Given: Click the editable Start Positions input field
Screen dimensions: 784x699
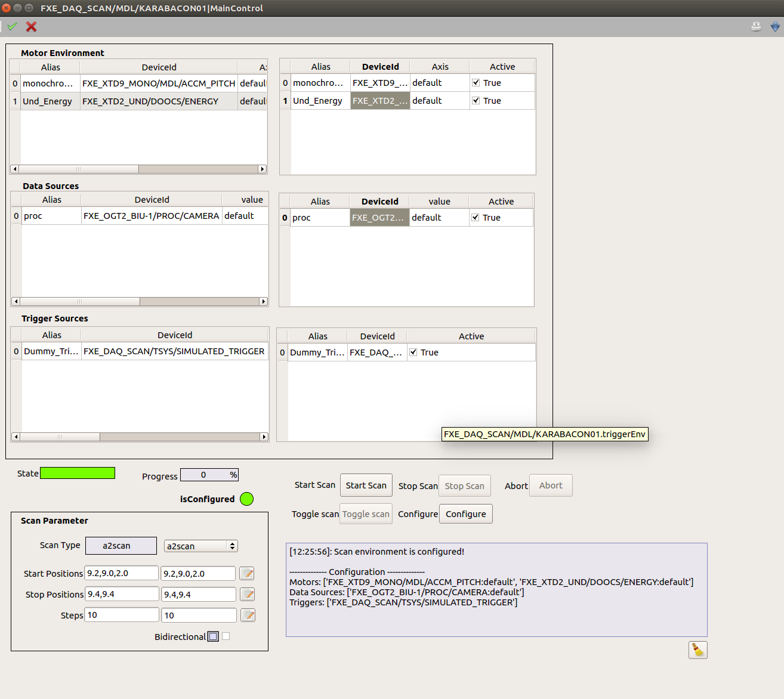Looking at the screenshot, I should point(198,573).
